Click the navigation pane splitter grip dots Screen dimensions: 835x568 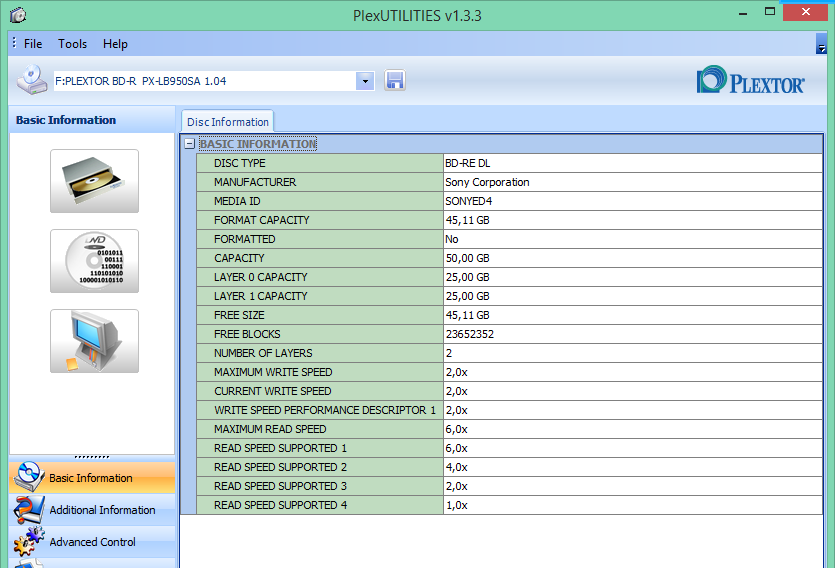92,457
